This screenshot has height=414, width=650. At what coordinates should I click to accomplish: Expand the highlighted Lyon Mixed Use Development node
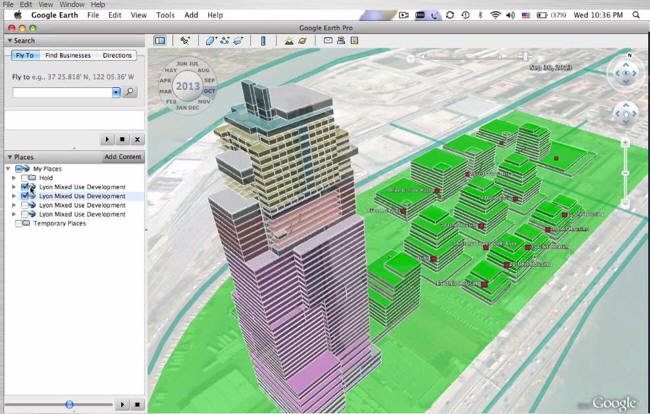tap(14, 196)
